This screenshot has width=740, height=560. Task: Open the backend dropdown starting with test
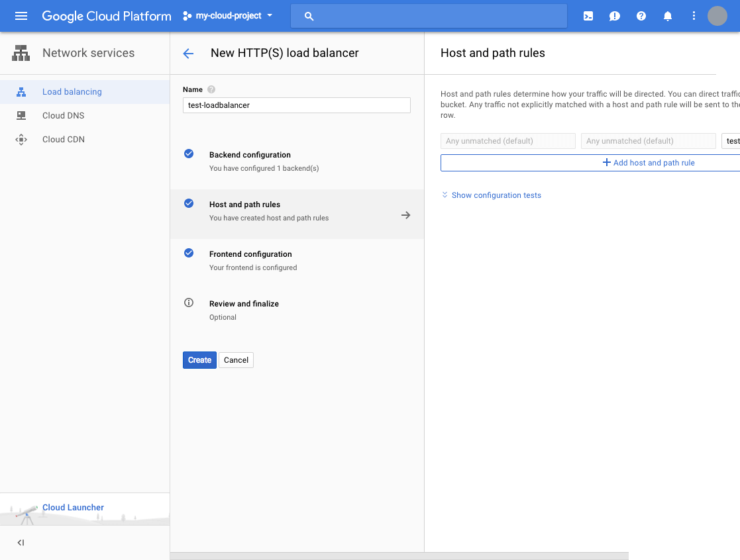tap(731, 141)
